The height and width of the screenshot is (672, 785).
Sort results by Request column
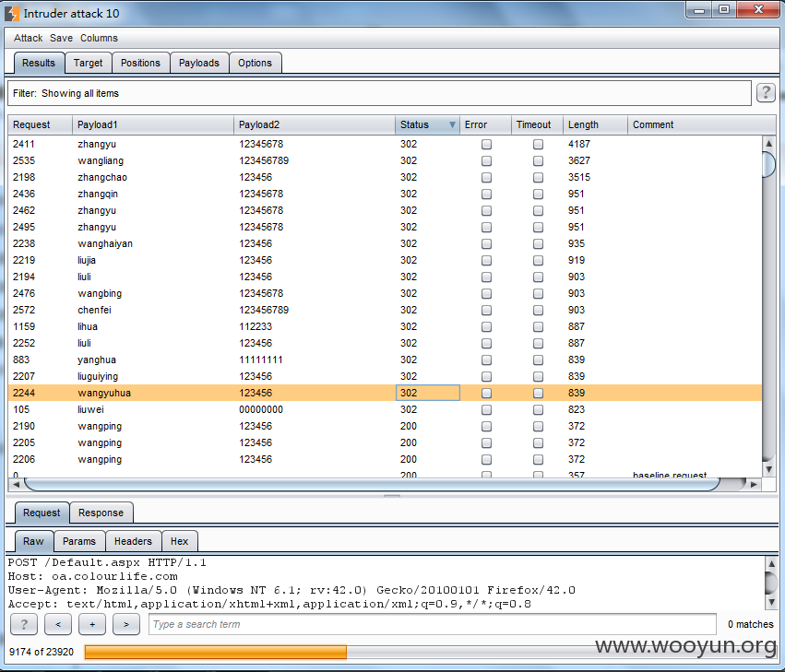[x=40, y=124]
